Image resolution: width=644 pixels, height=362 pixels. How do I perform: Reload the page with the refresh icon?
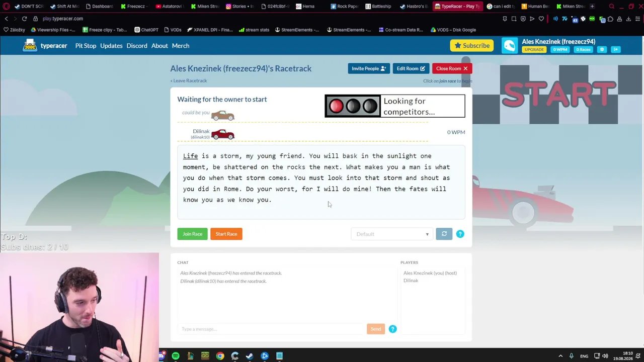pyautogui.click(x=24, y=19)
